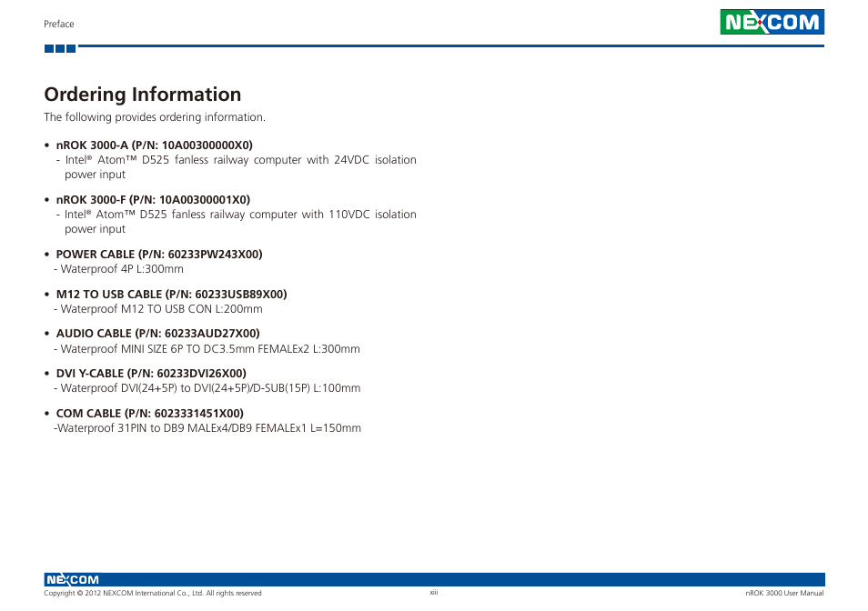The image size is (868, 611).
Task: Click 'The following provides ordering information.' sentence
Action: [155, 117]
